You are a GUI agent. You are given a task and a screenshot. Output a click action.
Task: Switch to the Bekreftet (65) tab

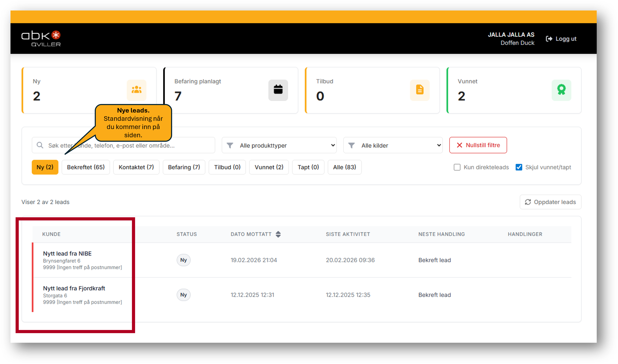point(86,167)
